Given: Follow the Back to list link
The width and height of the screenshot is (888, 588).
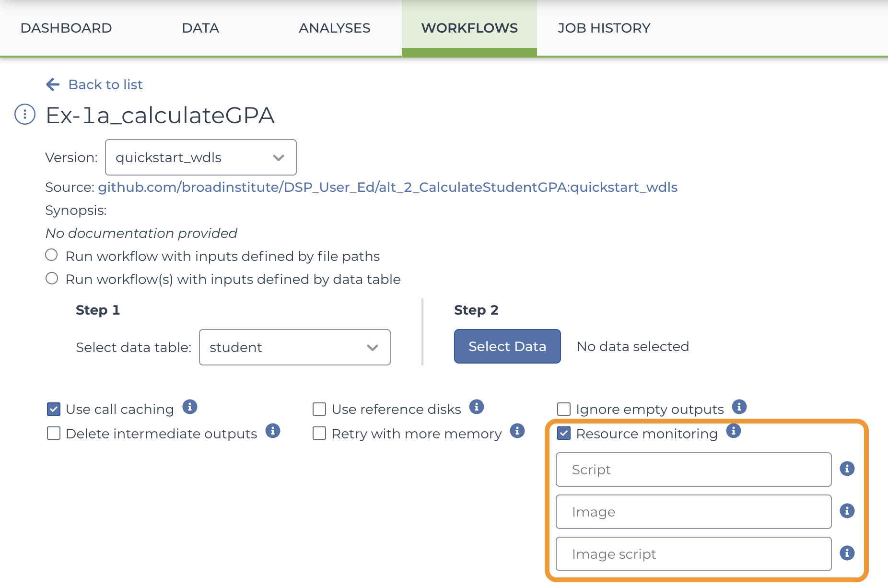Looking at the screenshot, I should (105, 84).
